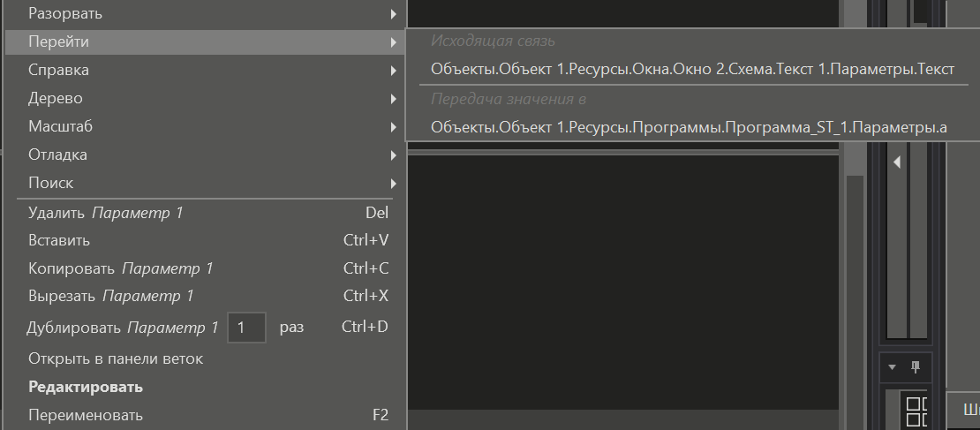This screenshot has width=980, height=430.
Task: Click the Разорвать submenu arrow
Action: 393,14
